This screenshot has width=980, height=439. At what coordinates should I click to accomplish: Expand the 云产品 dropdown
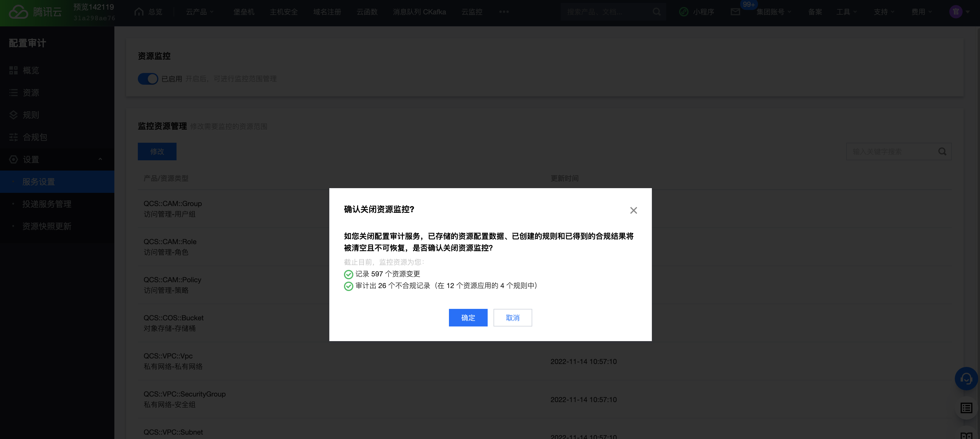(x=200, y=12)
